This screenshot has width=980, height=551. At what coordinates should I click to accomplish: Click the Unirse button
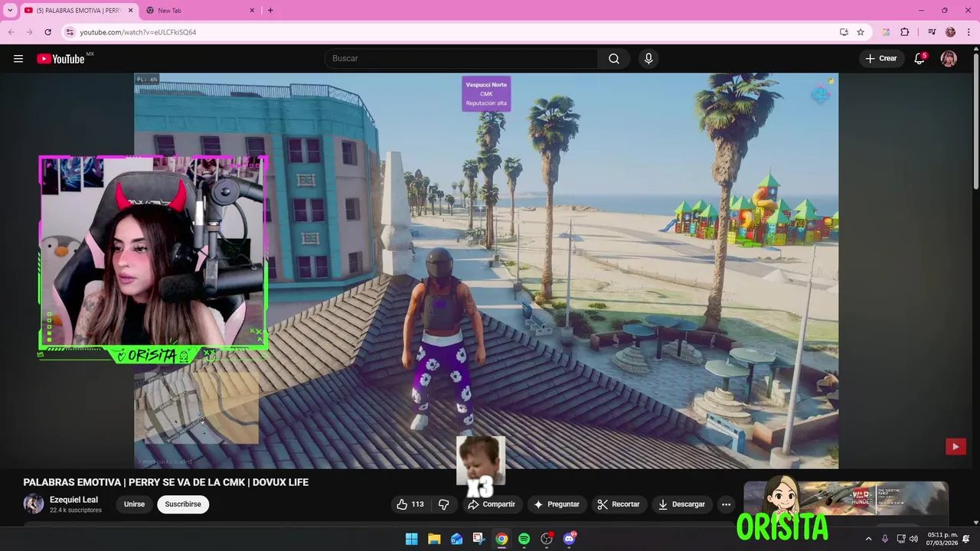[135, 504]
